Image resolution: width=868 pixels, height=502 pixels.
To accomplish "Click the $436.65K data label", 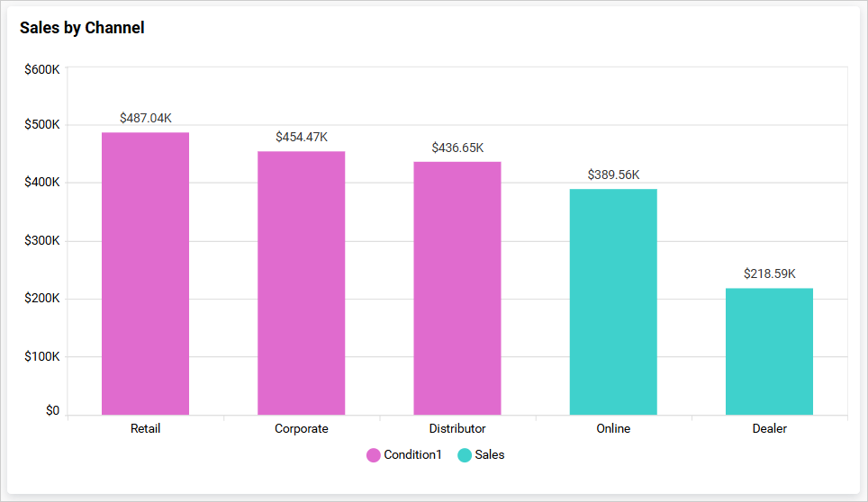I will point(457,148).
